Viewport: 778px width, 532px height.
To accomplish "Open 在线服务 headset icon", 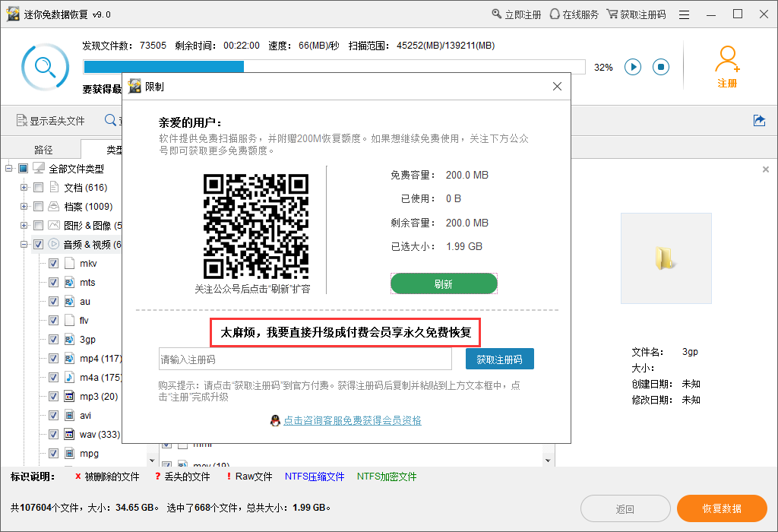I will point(555,14).
